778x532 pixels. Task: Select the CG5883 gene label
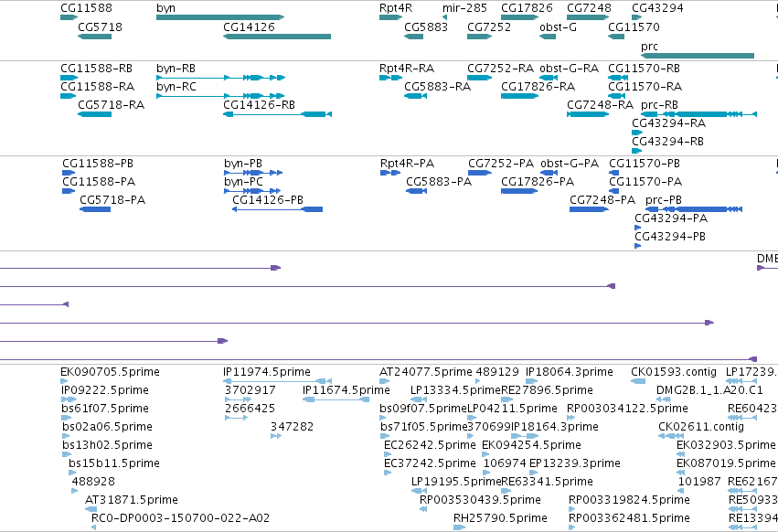click(426, 27)
